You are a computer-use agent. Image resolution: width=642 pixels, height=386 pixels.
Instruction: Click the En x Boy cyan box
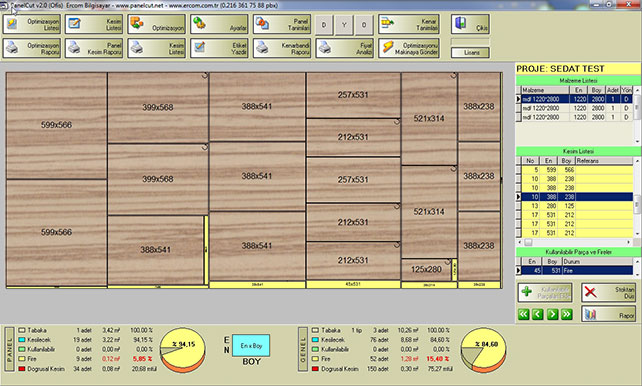point(251,346)
